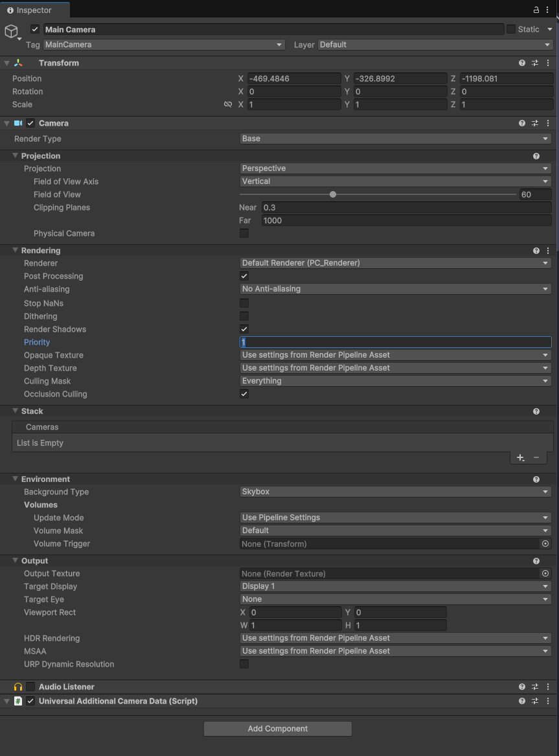The image size is (559, 756).
Task: Click the Priority input field
Action: (395, 342)
